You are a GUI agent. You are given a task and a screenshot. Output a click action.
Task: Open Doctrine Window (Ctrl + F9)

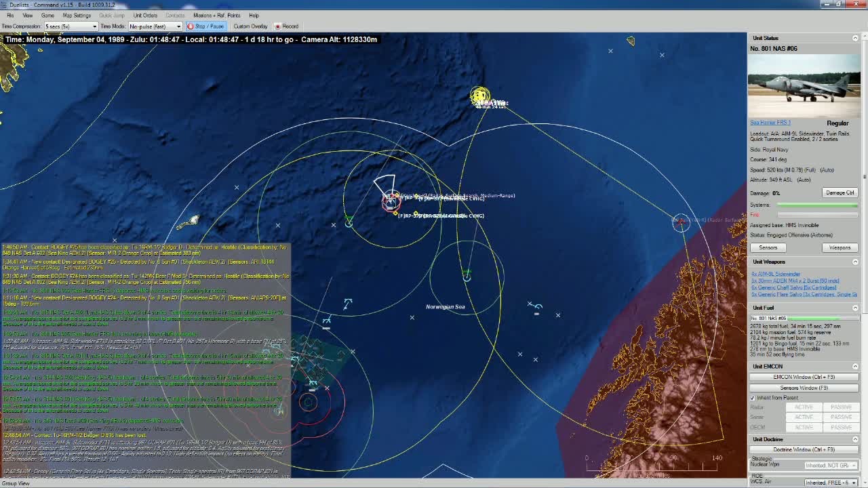click(804, 449)
